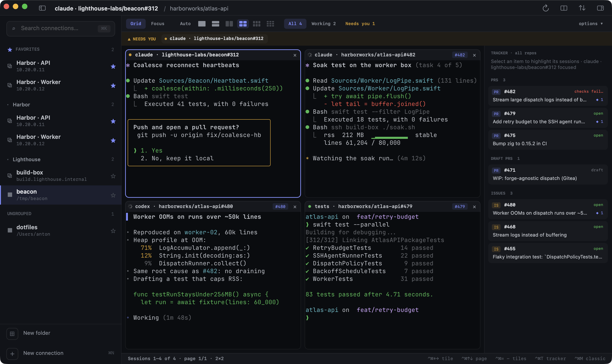Close the codex atlas-api#480 session pane

295,207
